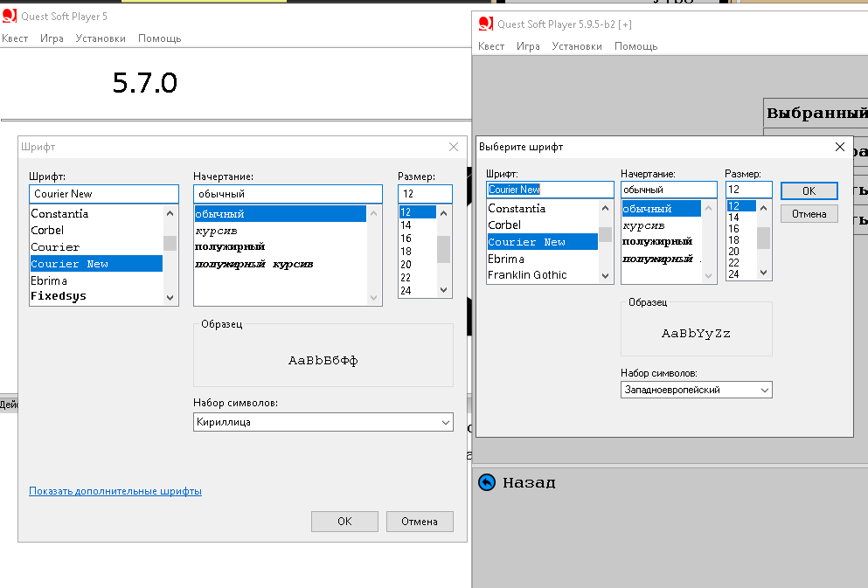Expand the Кириллица character set dropdown
868x588 pixels.
coord(445,423)
